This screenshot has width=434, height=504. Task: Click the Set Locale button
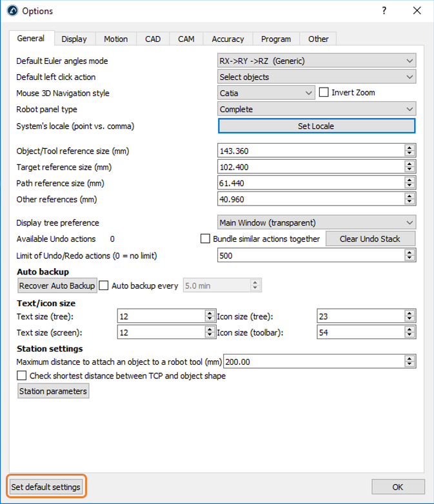tap(316, 126)
